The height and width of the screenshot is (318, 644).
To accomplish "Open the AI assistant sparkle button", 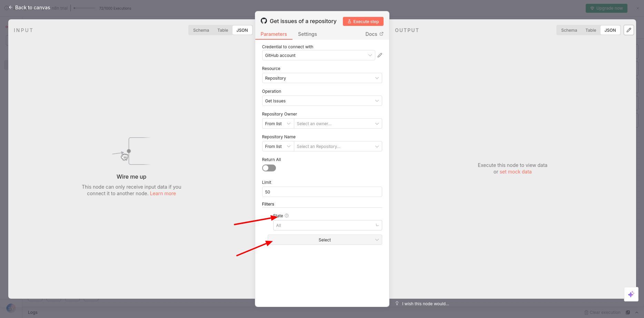I will pyautogui.click(x=631, y=294).
